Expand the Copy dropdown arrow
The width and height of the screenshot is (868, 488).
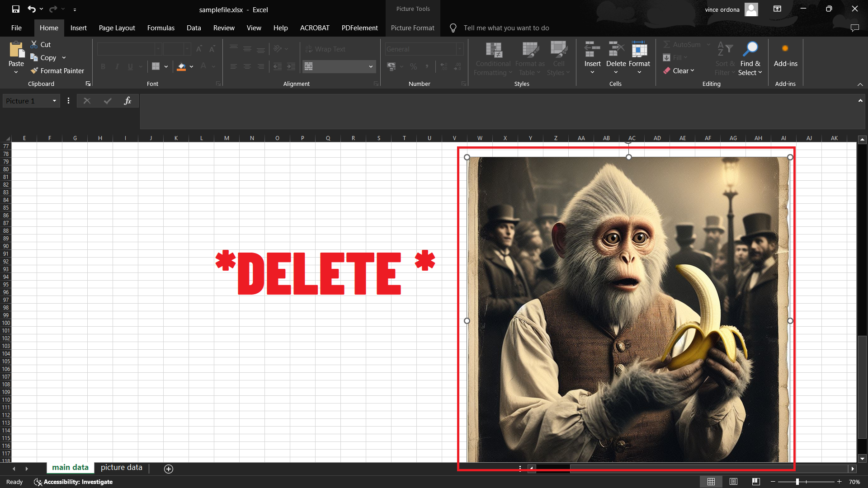point(64,57)
